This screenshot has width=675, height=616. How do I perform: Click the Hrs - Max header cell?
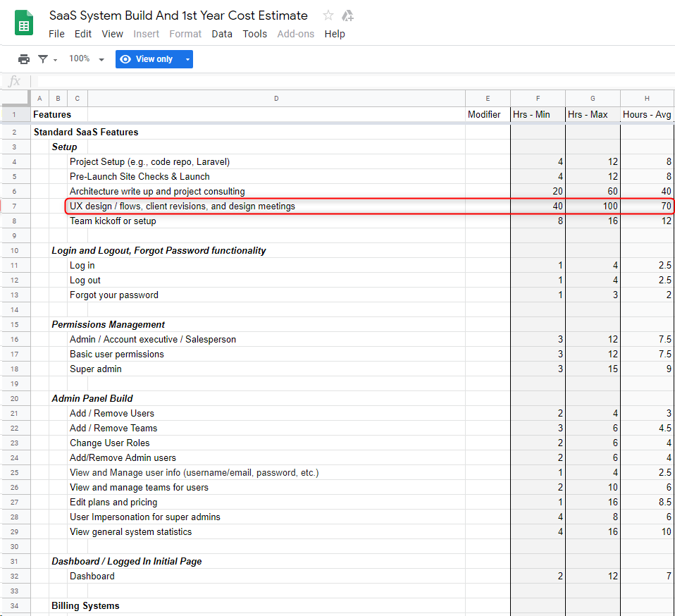593,114
